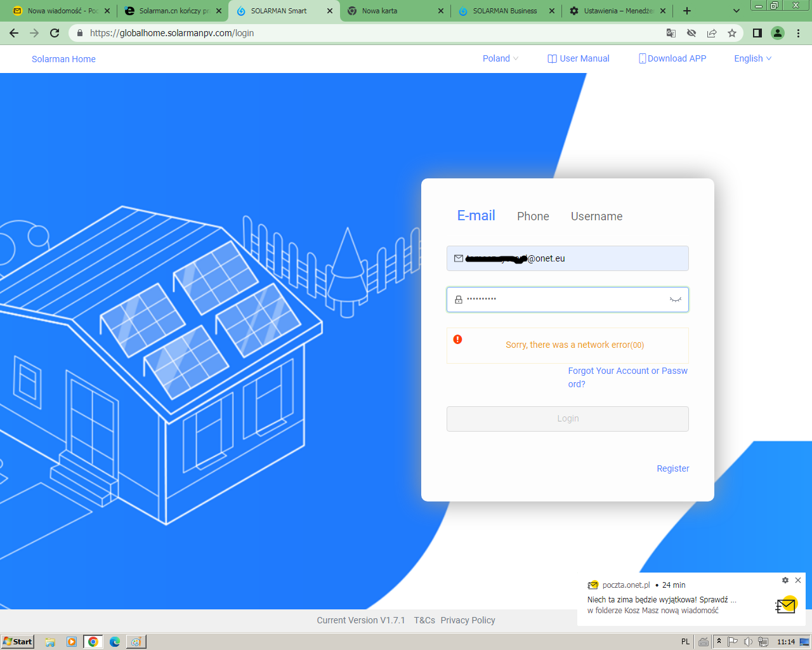Share this page via the share icon
The image size is (812, 650).
(712, 33)
